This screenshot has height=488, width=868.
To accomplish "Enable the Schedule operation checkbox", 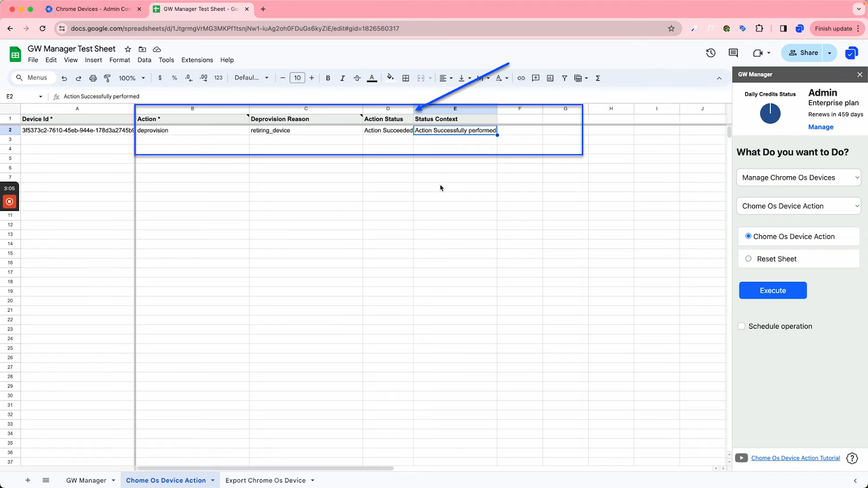I will click(742, 326).
